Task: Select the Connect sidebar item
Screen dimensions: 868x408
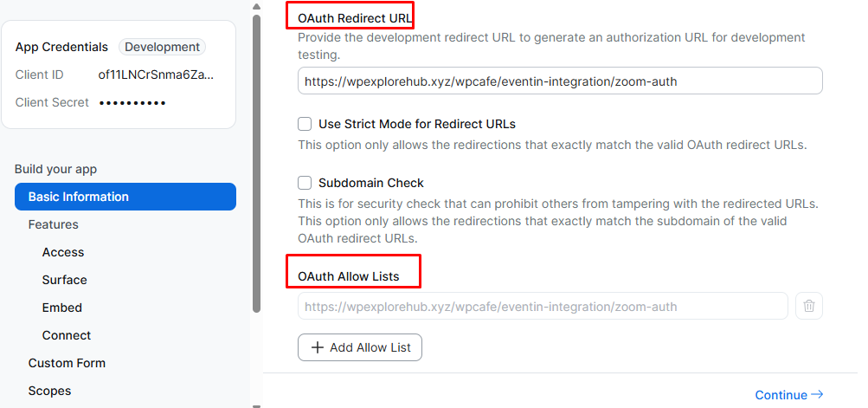Action: click(67, 335)
